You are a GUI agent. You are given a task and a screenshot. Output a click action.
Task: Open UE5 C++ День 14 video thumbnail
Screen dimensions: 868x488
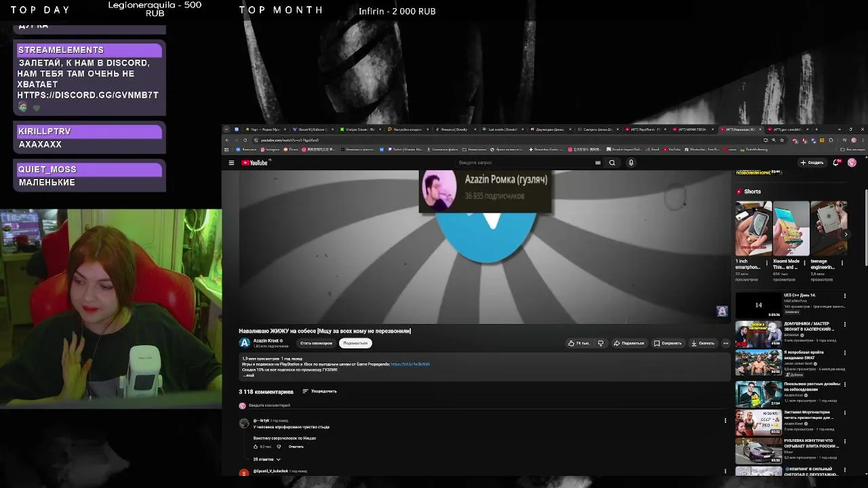click(x=758, y=305)
